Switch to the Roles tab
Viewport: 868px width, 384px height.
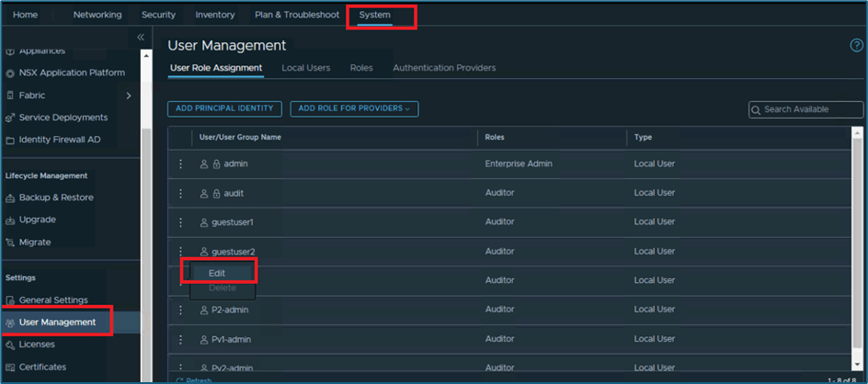click(361, 68)
